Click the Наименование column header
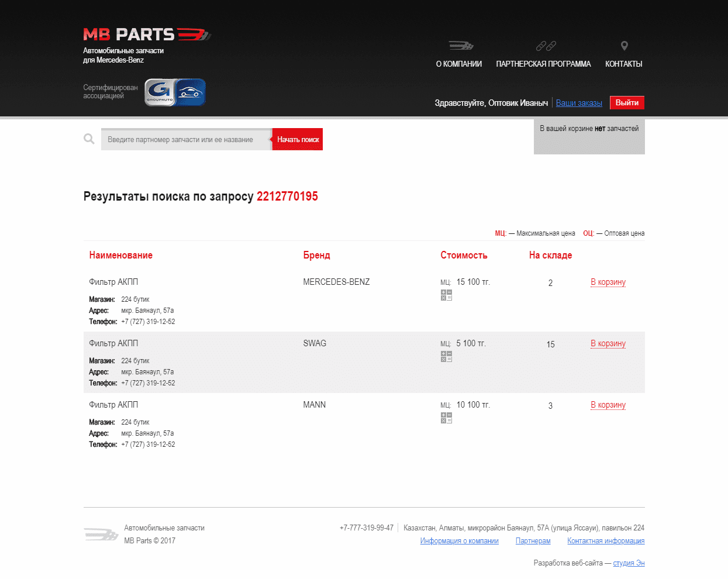Viewport: 728px width, 579px height. pos(120,255)
